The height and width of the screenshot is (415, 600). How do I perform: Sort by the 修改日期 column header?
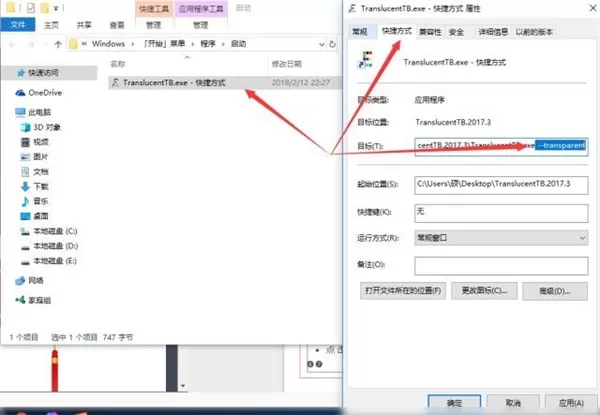[x=287, y=64]
